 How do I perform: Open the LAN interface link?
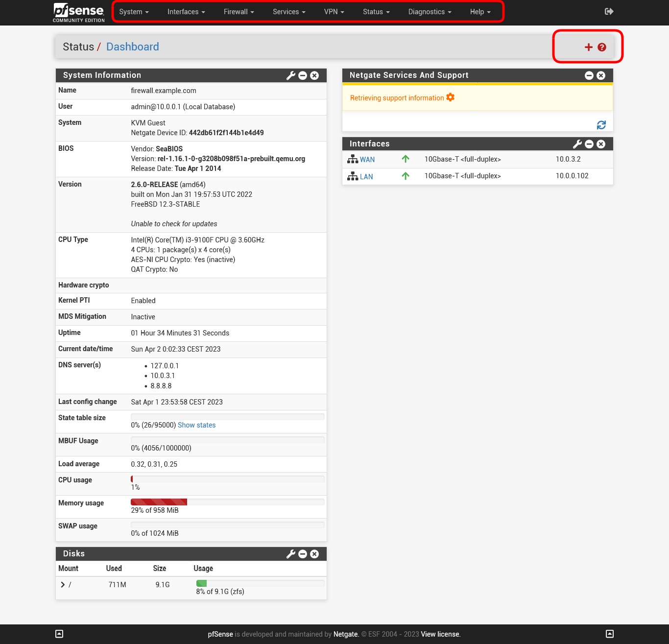tap(366, 177)
